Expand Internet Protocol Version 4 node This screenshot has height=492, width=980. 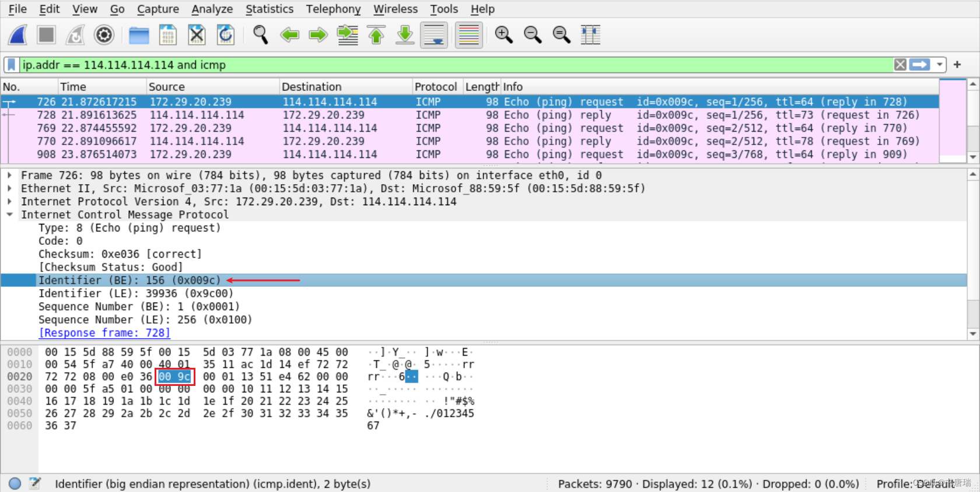coord(9,201)
